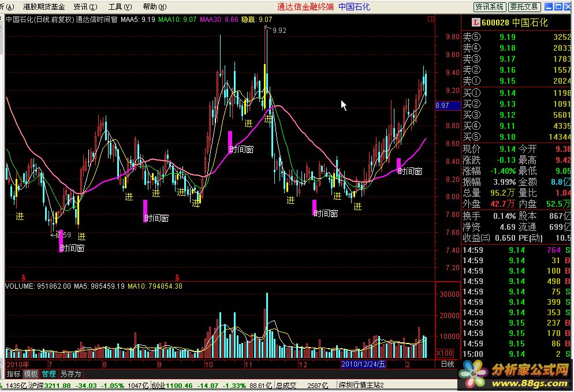The image size is (574, 392).
Task: Click the 卖③ 9.17 ask row
Action: 516,59
